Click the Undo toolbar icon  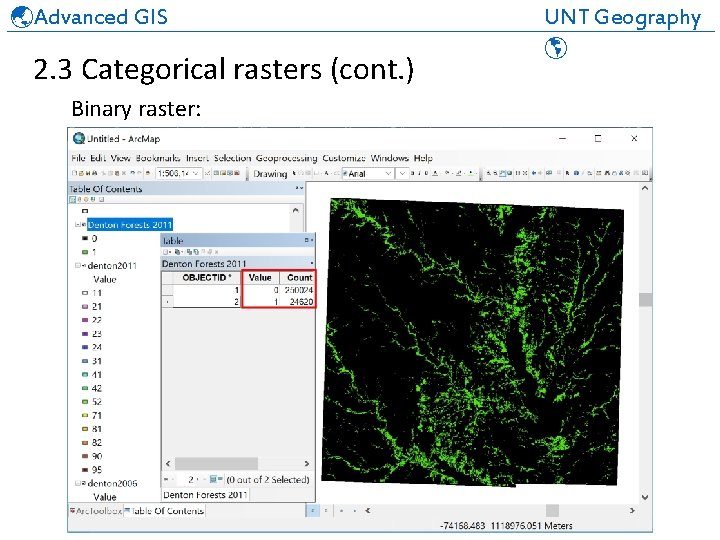click(133, 173)
